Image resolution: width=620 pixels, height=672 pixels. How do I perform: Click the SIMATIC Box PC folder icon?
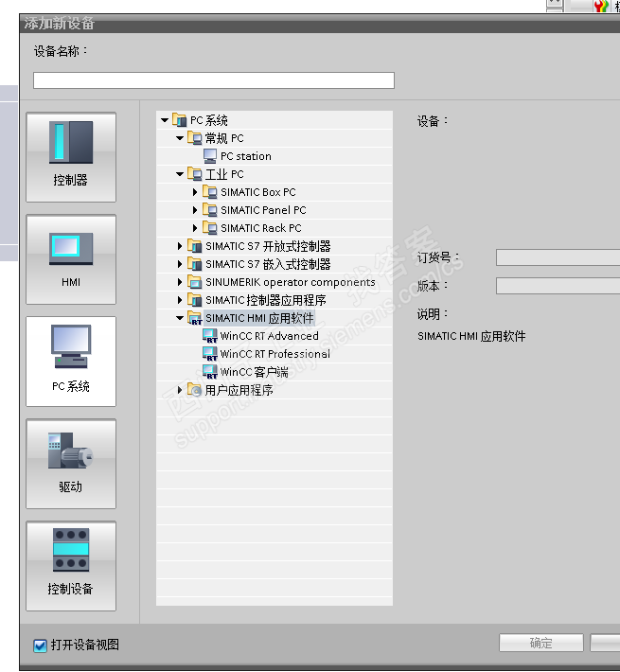click(210, 192)
